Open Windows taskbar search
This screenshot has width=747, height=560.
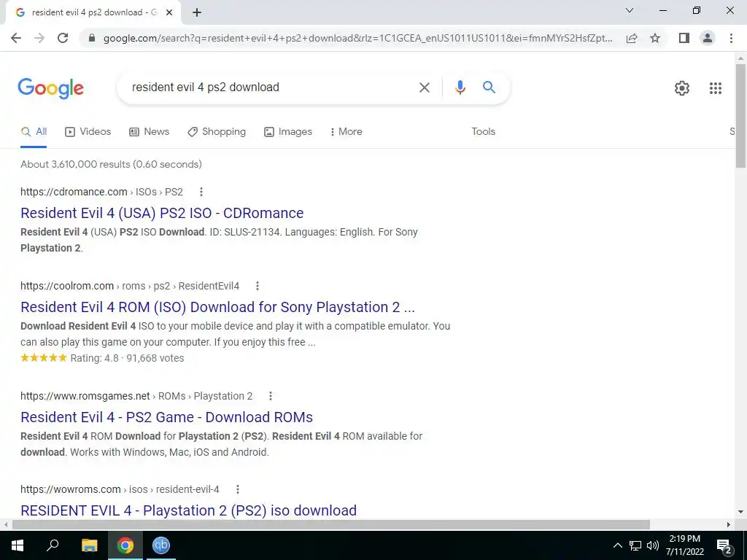tap(53, 545)
